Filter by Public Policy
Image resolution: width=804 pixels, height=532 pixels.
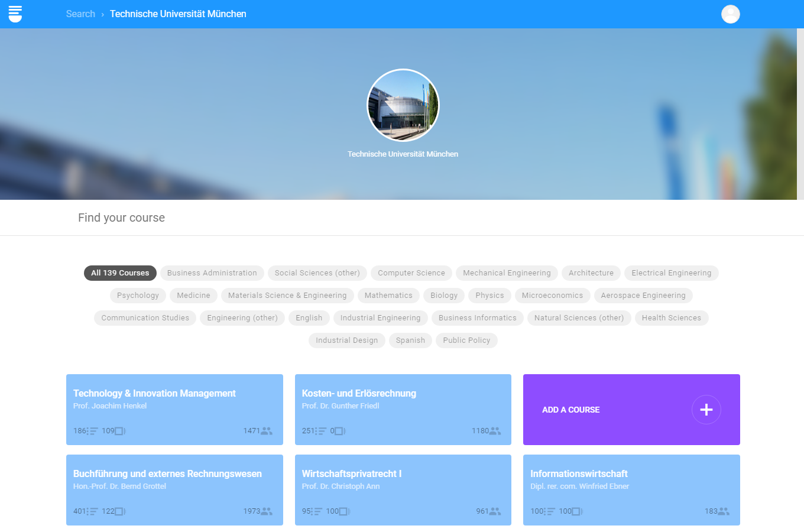(466, 340)
